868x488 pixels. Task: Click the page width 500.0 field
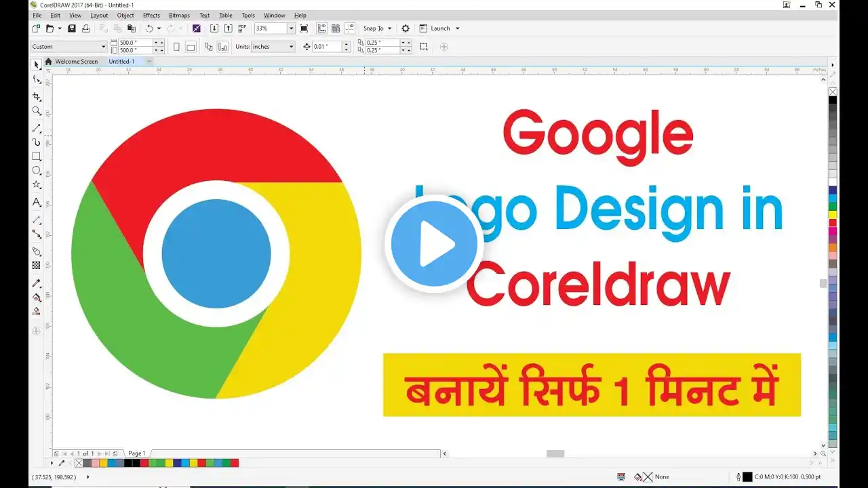(x=135, y=43)
